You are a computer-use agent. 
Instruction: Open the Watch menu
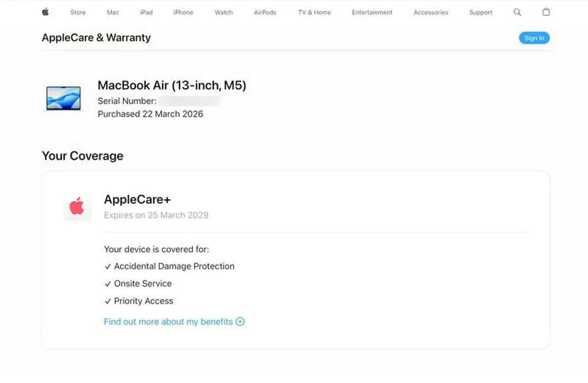pyautogui.click(x=223, y=12)
